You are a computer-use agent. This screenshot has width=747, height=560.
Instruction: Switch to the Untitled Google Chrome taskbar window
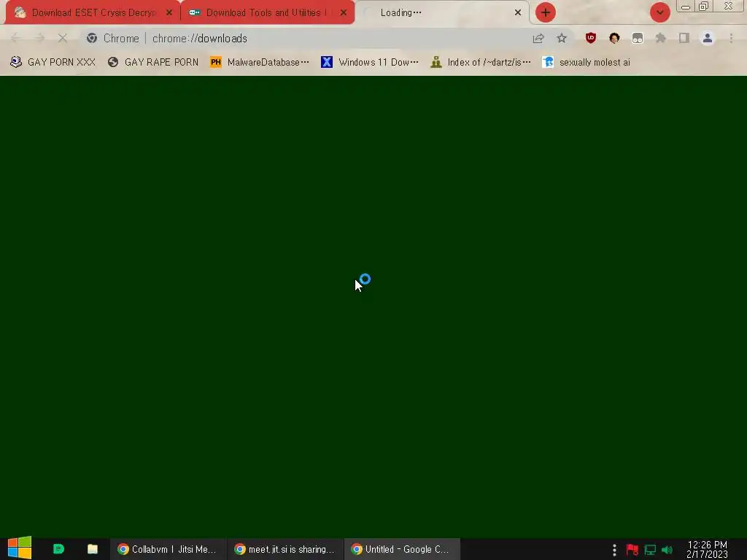pos(402,549)
